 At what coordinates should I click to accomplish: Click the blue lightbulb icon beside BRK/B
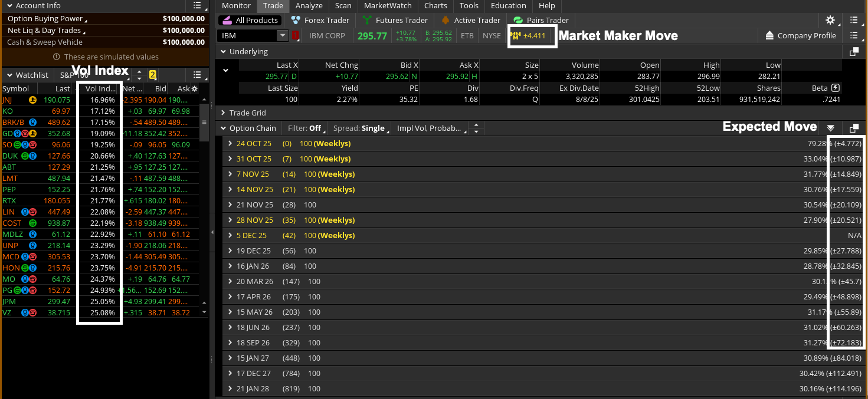point(33,123)
